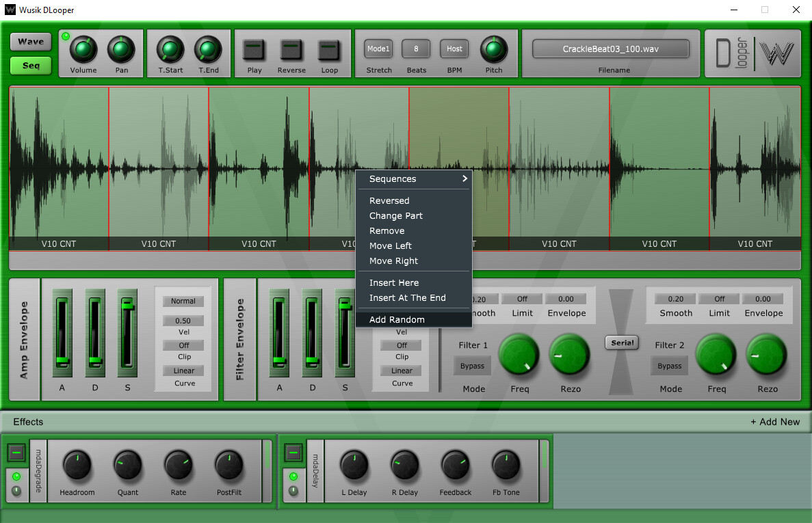Click the mdaDegrade Rate knob

pos(178,465)
